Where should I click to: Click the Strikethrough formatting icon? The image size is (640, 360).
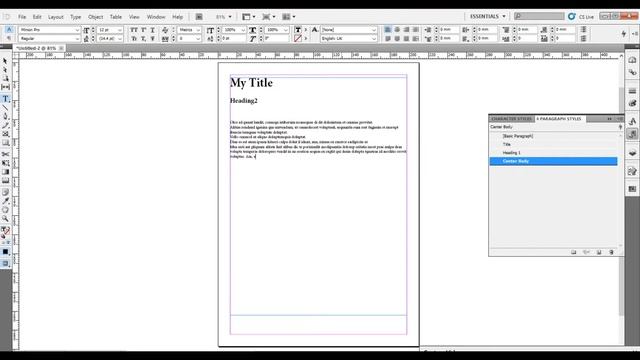click(x=153, y=38)
